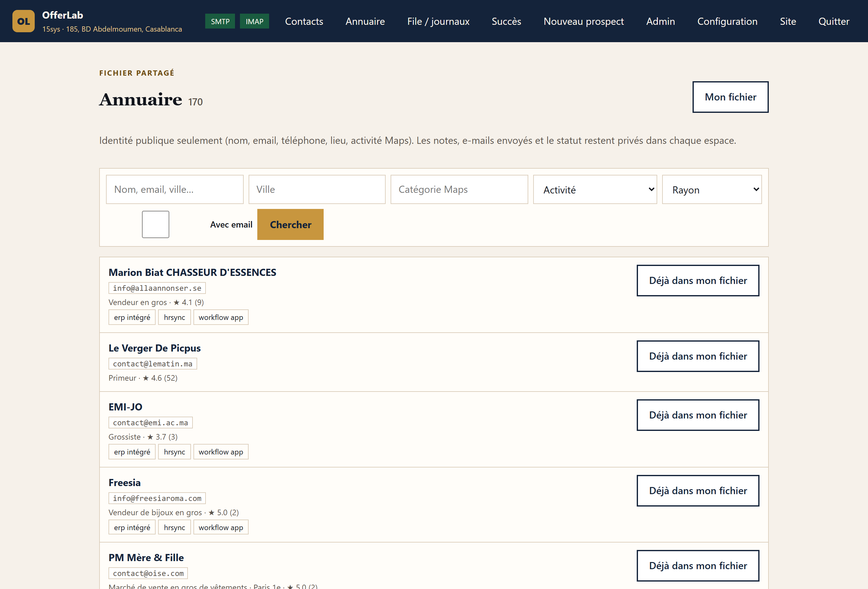Click the Avec email label text
The height and width of the screenshot is (589, 868).
[x=231, y=224]
